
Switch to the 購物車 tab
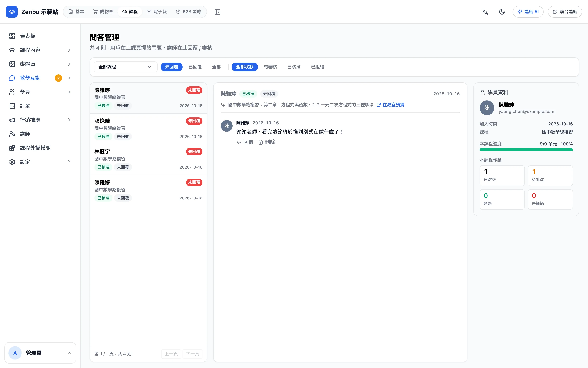click(x=103, y=12)
